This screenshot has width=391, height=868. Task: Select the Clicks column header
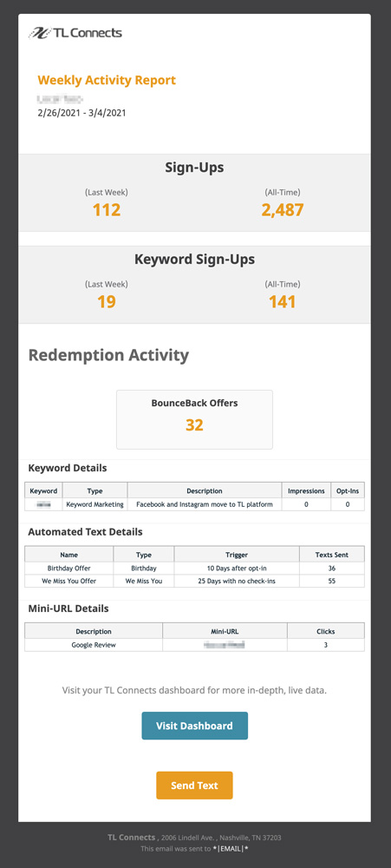(326, 631)
